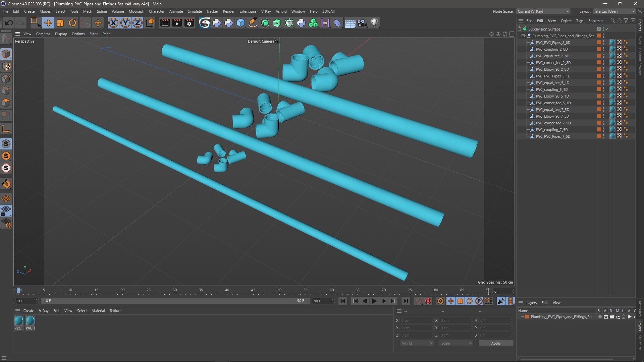This screenshot has height=362, width=644.
Task: Open the MoGraph menu
Action: click(136, 11)
